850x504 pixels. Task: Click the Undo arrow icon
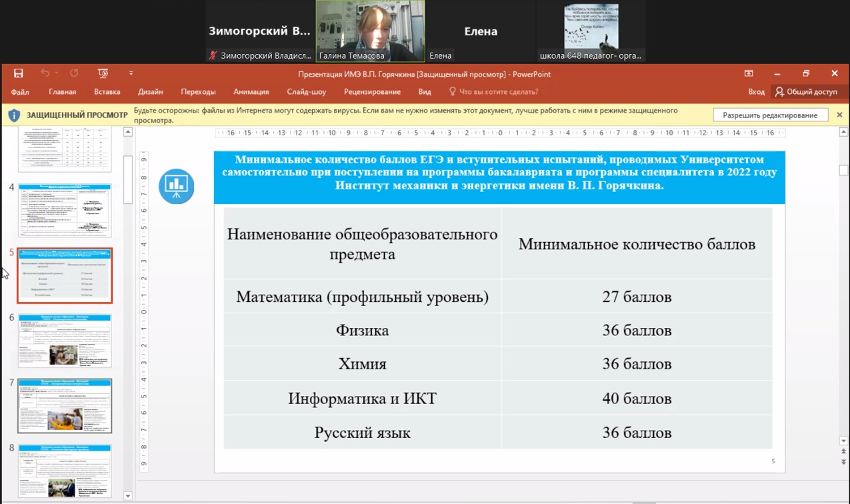tap(45, 73)
